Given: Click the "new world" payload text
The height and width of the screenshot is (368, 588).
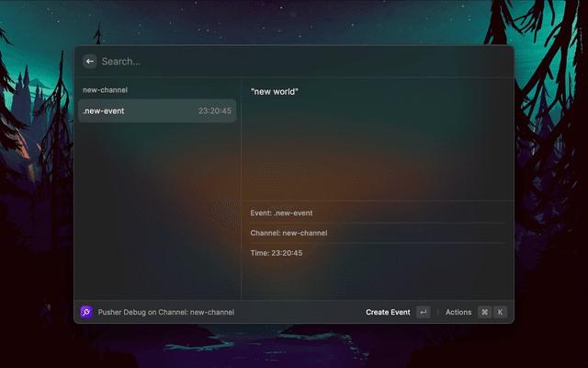Looking at the screenshot, I should pos(275,91).
